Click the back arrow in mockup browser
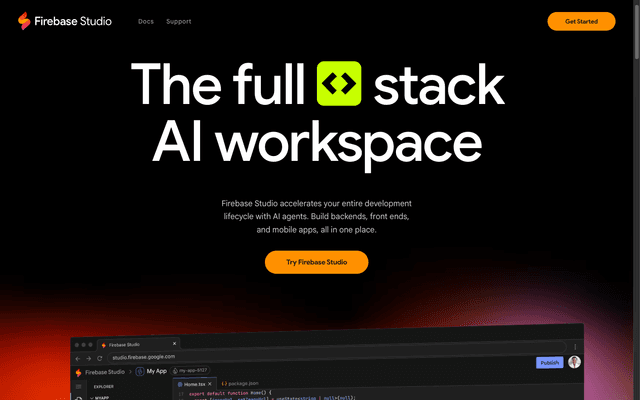 [x=76, y=356]
